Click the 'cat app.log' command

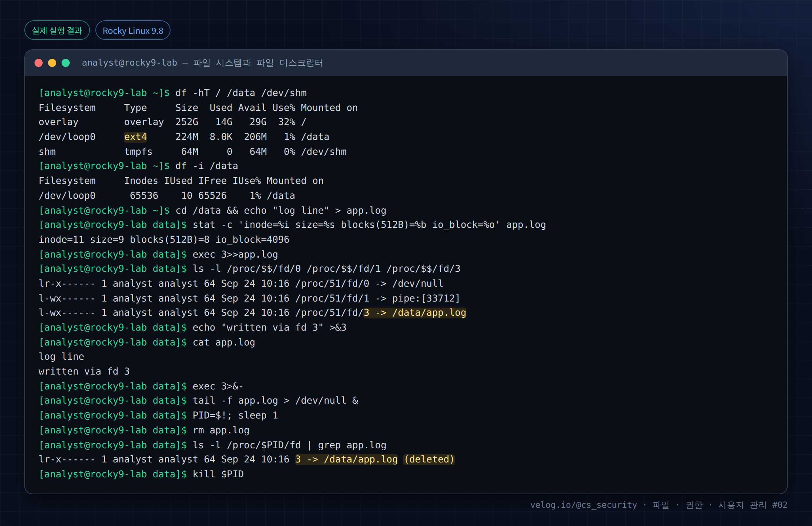tap(224, 342)
